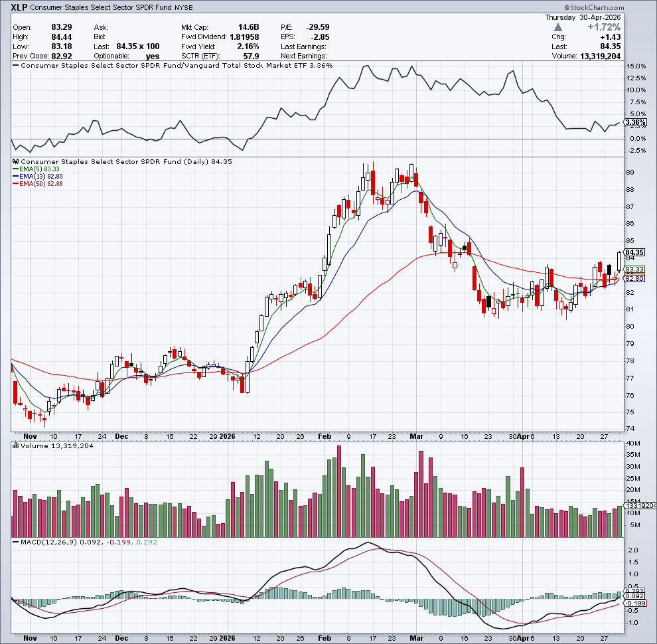The height and width of the screenshot is (644, 657).
Task: Click the XLP ticker symbol title
Action: click(19, 7)
